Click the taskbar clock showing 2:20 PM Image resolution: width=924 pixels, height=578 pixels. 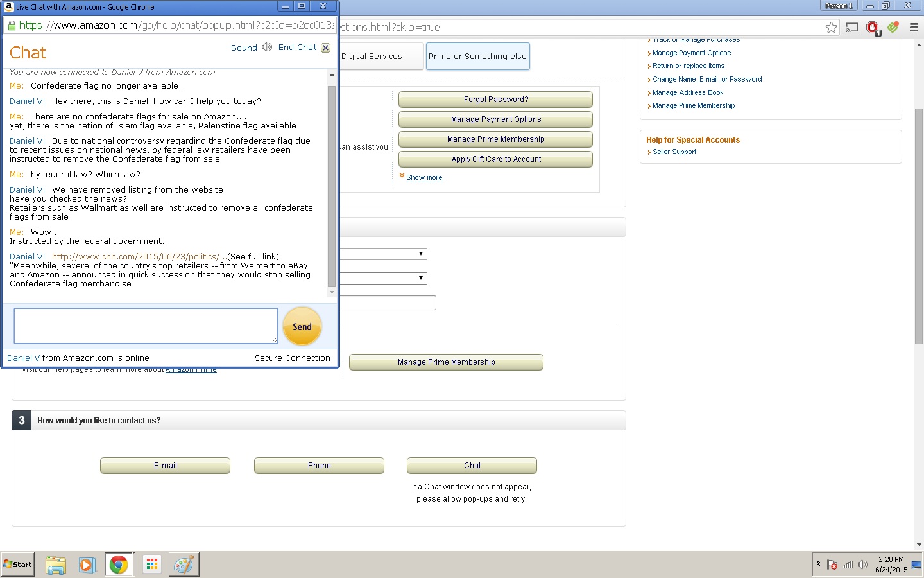pos(891,565)
